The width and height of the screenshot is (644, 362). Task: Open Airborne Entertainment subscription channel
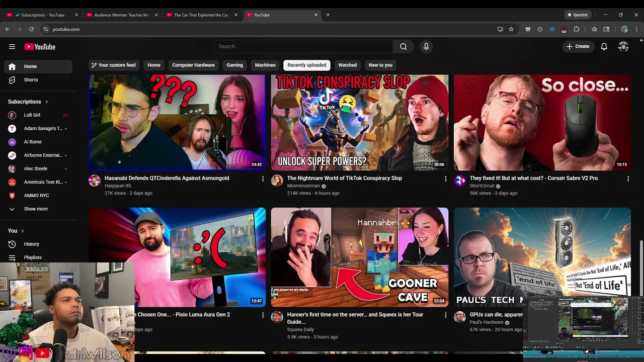pyautogui.click(x=38, y=155)
